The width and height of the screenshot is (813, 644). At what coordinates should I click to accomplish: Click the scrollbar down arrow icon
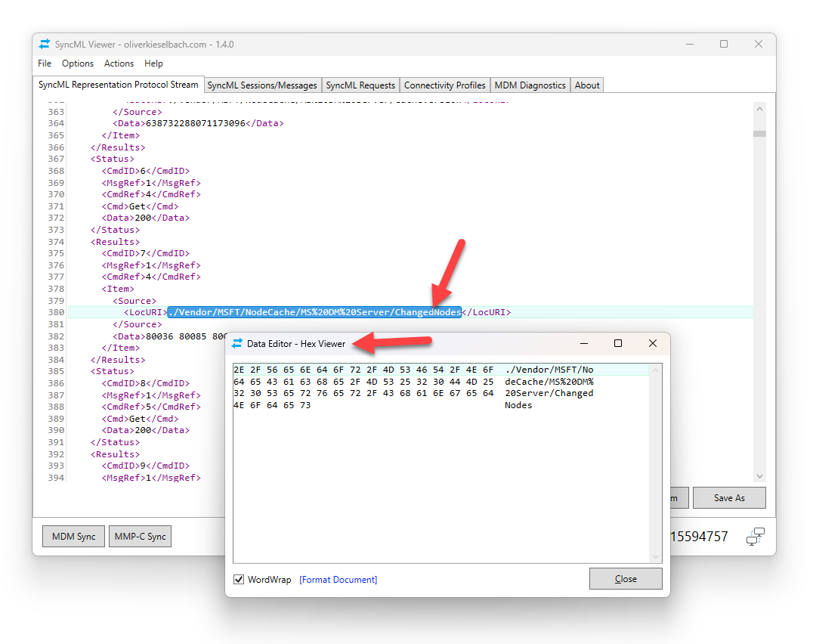tap(759, 476)
